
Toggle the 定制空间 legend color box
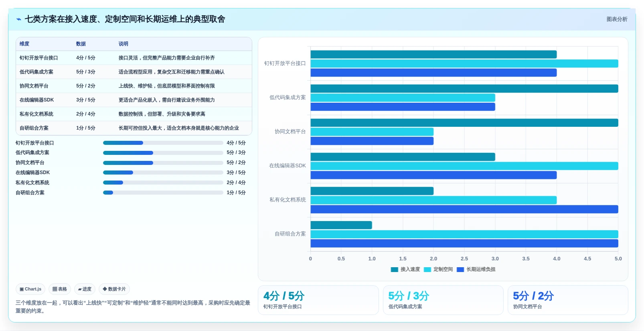click(427, 270)
